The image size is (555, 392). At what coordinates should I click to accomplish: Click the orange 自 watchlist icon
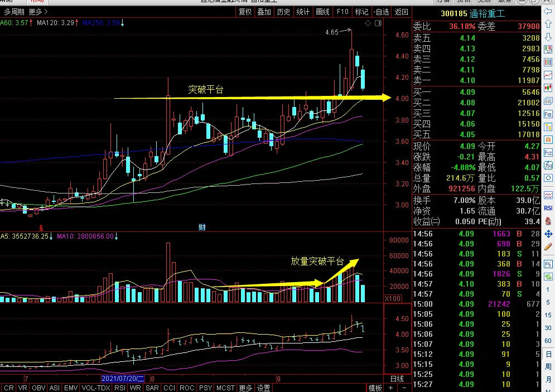[548, 139]
